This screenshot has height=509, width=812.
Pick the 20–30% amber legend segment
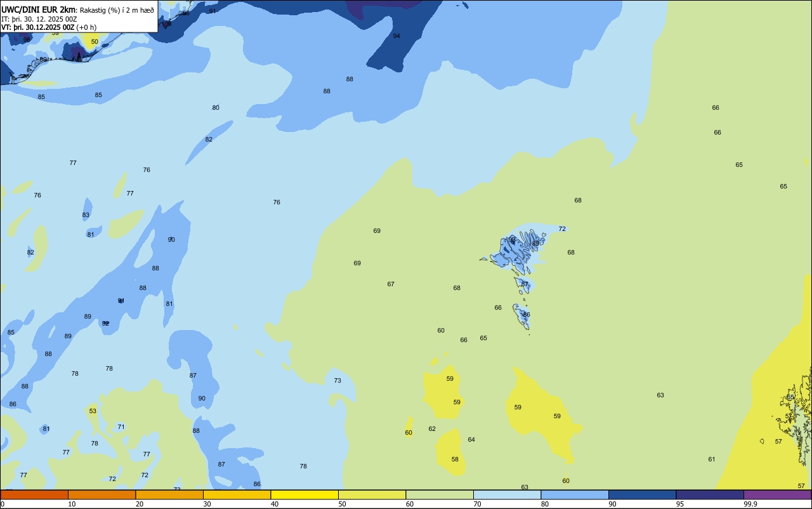(x=169, y=494)
